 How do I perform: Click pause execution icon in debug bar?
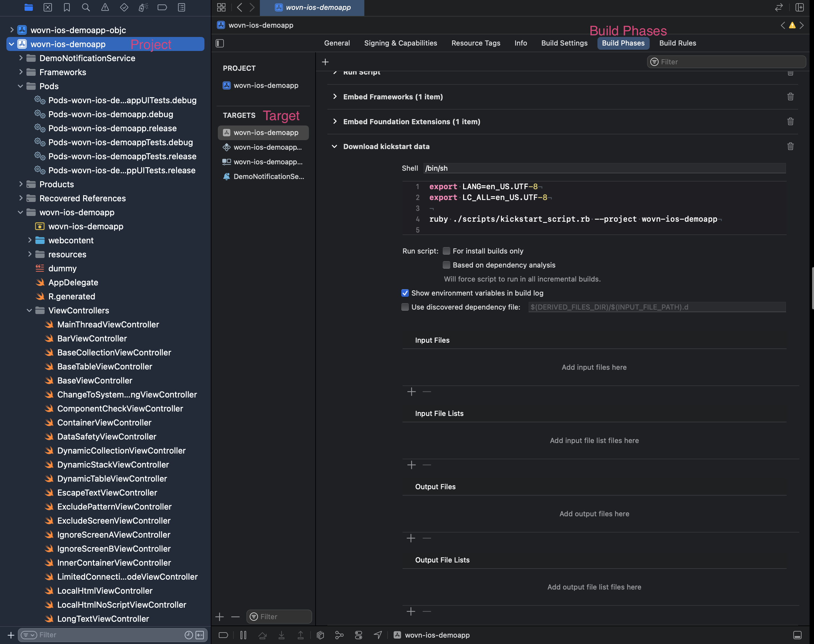point(243,635)
